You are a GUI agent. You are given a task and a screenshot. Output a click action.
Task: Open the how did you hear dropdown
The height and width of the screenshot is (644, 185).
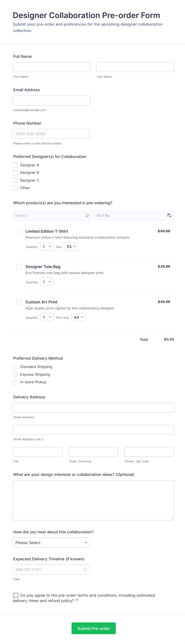[x=51, y=542]
